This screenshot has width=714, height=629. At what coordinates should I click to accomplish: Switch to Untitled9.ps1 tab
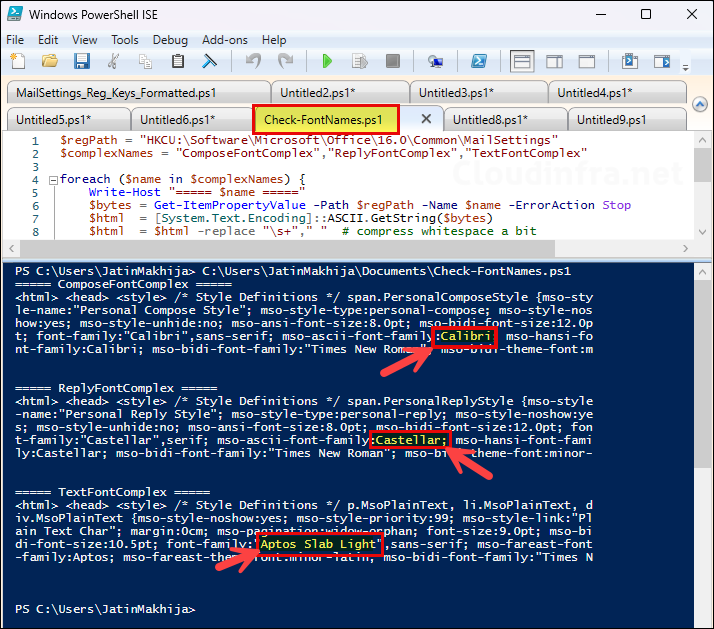coord(627,120)
